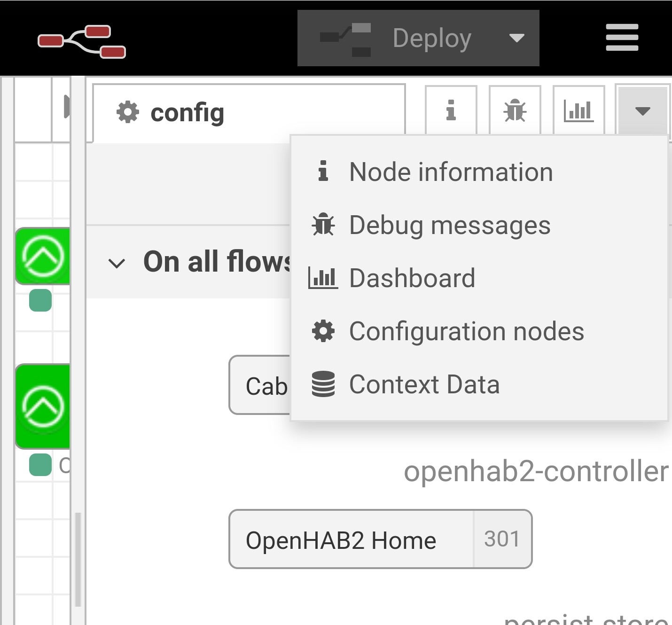This screenshot has height=625, width=672.
Task: Click the lower green openHAB node on canvas
Action: 43,406
